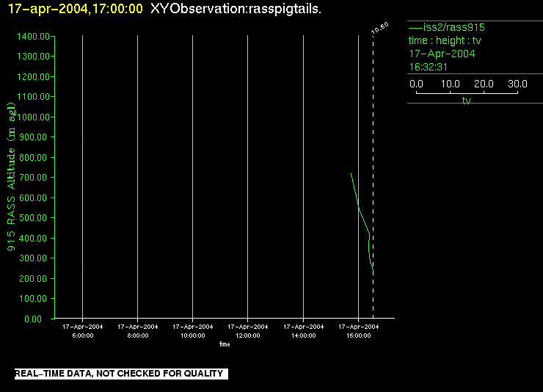Click the 1400.00 altitude axis label

33,37
